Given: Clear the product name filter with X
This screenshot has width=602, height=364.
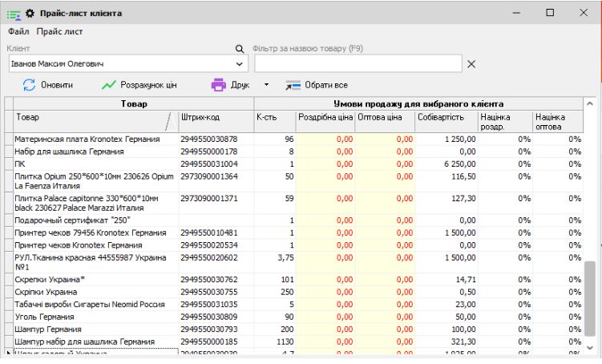Looking at the screenshot, I should pyautogui.click(x=471, y=63).
